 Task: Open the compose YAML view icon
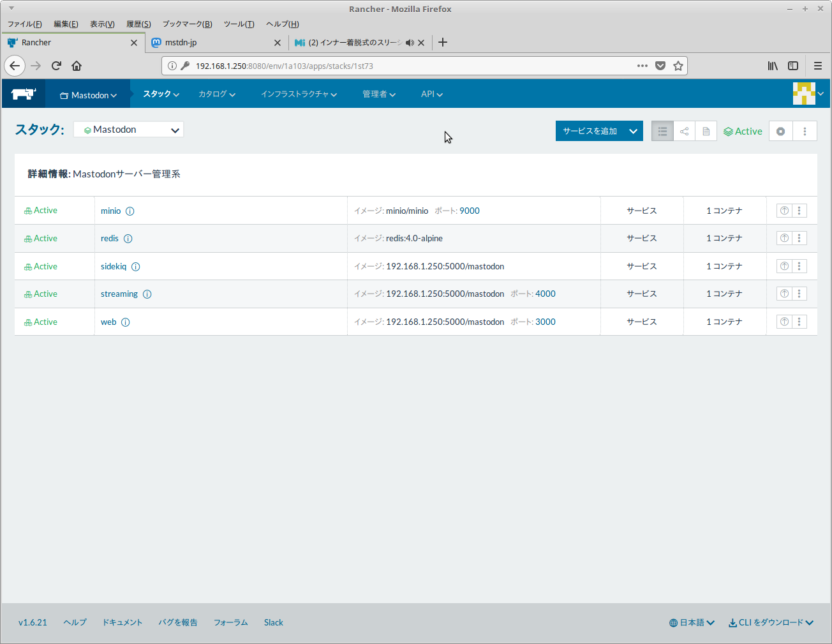pyautogui.click(x=706, y=131)
